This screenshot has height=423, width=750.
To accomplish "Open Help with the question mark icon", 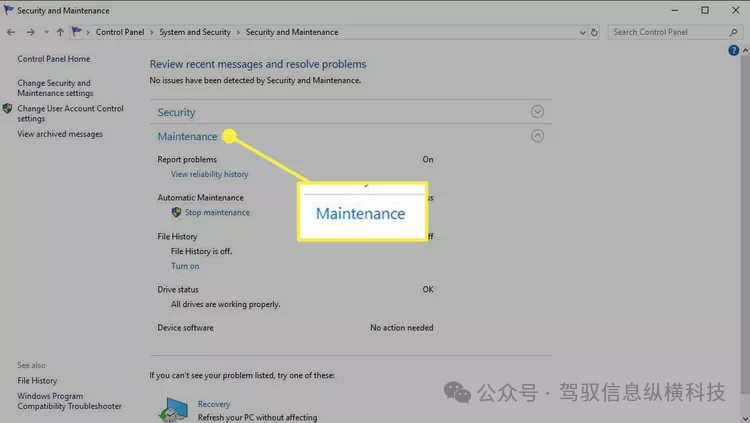I will 733,50.
